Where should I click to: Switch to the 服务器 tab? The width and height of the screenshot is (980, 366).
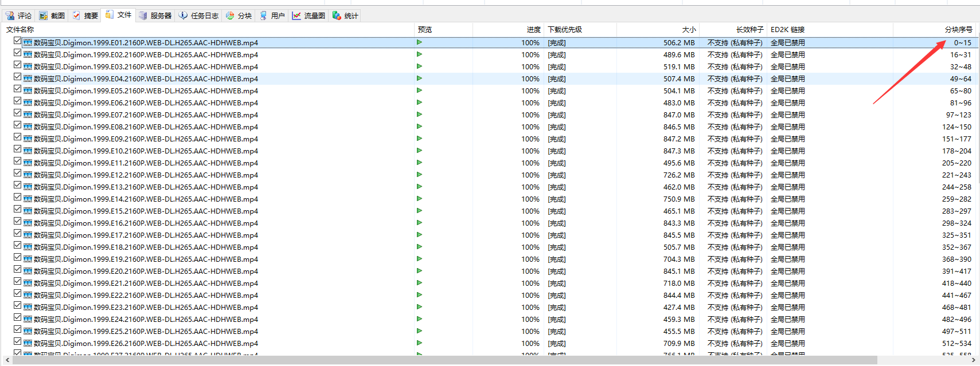[155, 15]
